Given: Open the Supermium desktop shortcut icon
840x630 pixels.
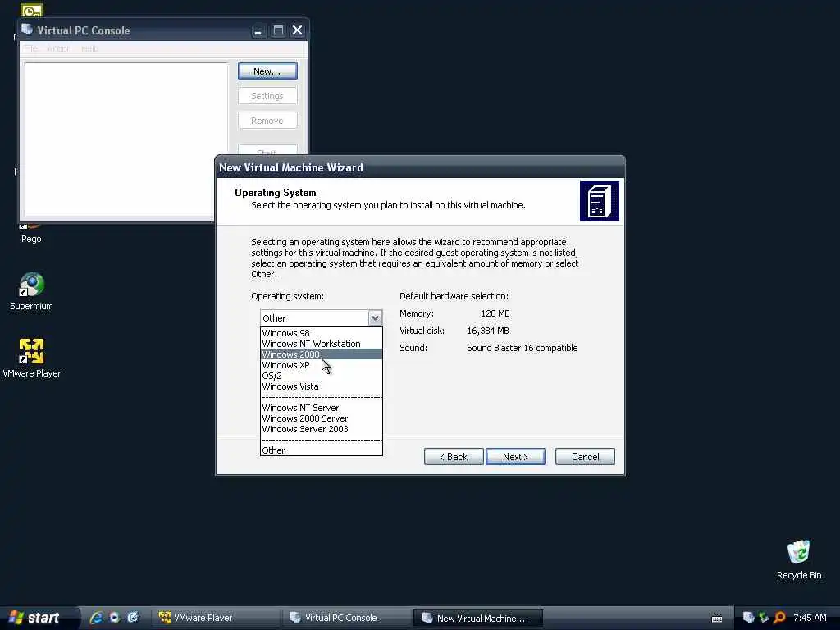Looking at the screenshot, I should [31, 285].
